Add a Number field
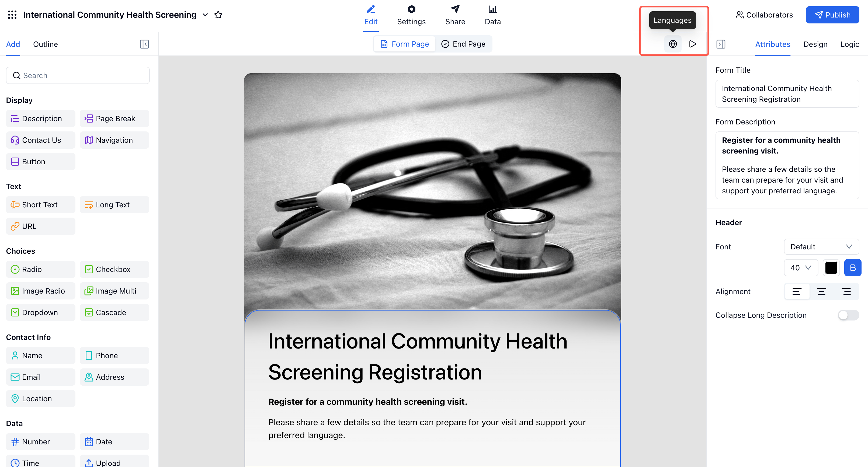 click(40, 442)
